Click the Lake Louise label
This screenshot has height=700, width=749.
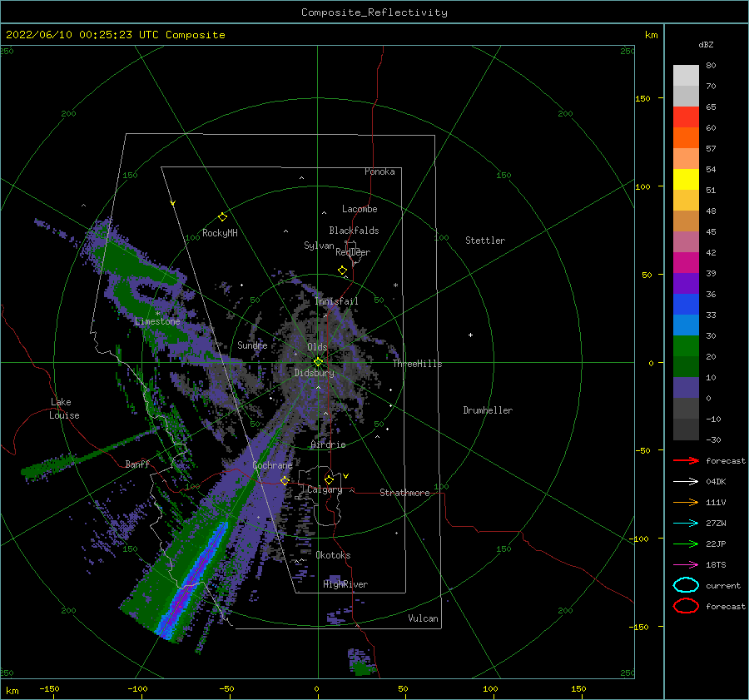(64, 409)
